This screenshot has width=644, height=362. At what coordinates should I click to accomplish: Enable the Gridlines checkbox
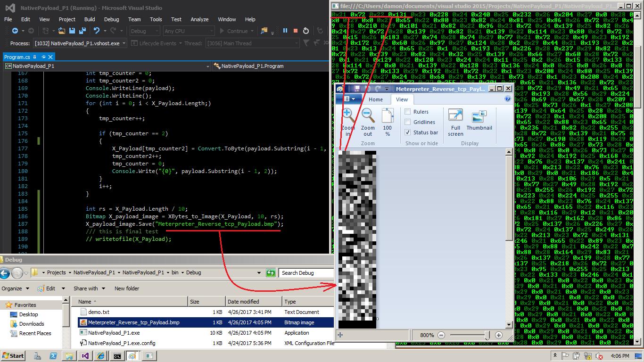pyautogui.click(x=408, y=122)
